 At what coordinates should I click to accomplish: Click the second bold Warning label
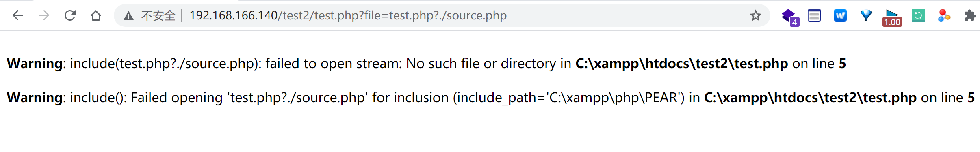pos(35,98)
